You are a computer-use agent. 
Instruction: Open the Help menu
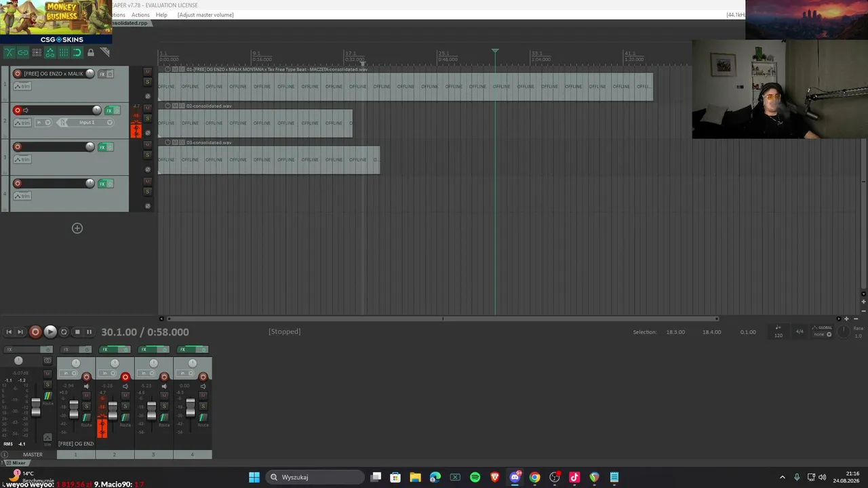coord(161,15)
